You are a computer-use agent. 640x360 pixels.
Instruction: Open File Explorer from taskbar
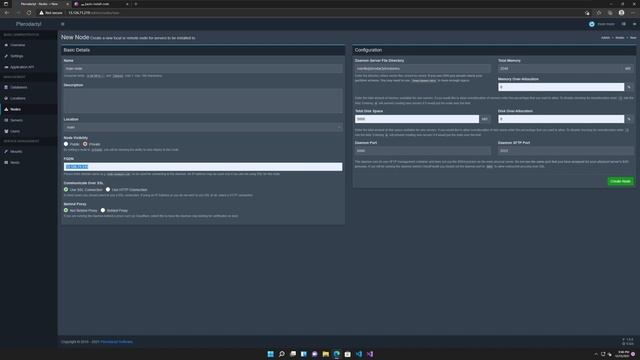326,354
